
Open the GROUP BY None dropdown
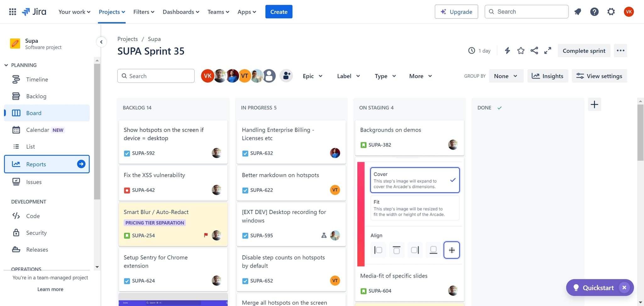[x=506, y=76]
